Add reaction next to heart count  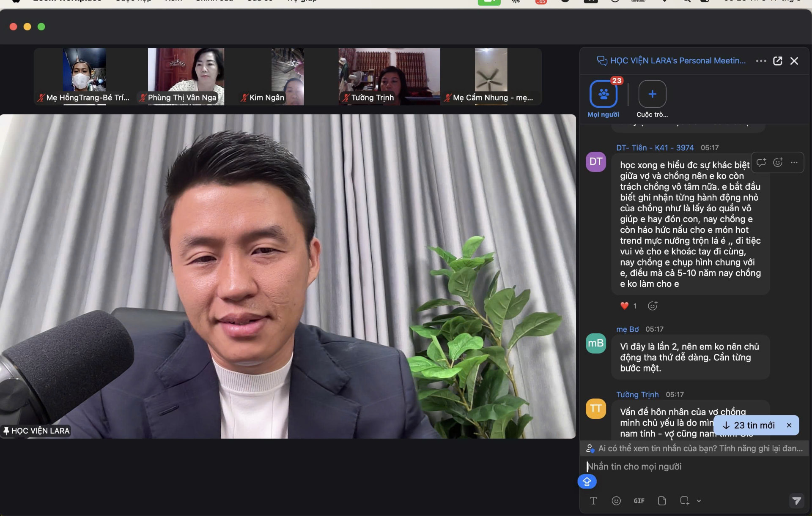pos(653,306)
